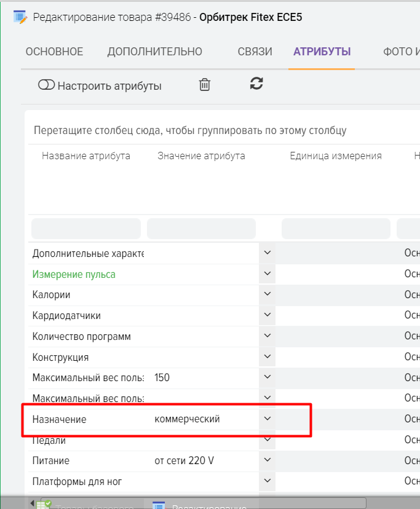Sort by Значение атрибута column header

[202, 156]
